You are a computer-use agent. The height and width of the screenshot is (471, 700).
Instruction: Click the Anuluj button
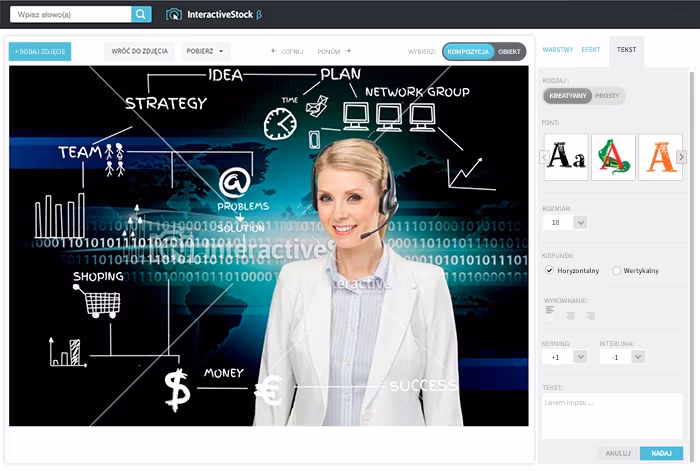pyautogui.click(x=618, y=453)
